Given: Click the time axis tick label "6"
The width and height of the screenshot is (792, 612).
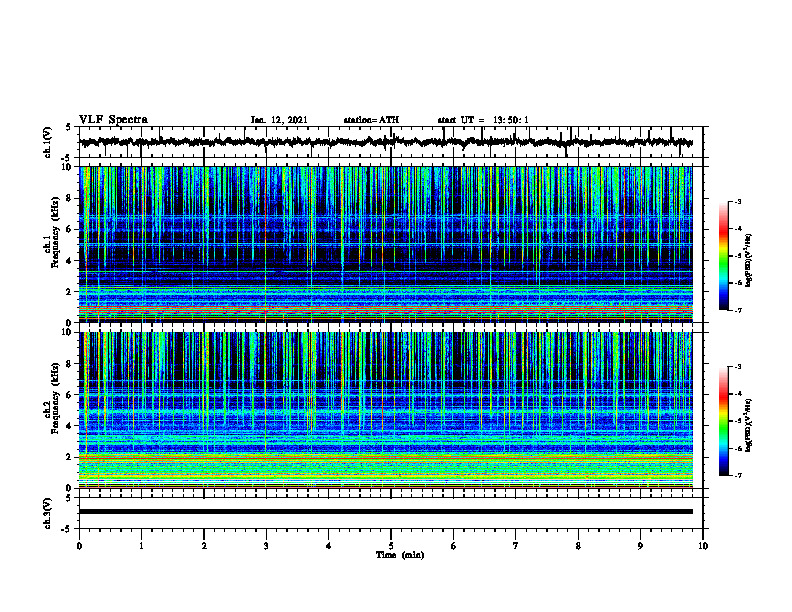Looking at the screenshot, I should tap(454, 546).
